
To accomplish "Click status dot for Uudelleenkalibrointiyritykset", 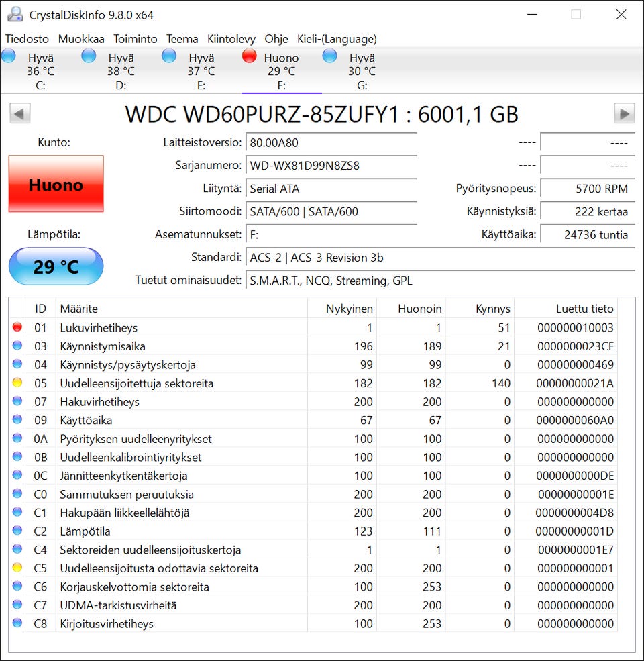I will 17,456.
